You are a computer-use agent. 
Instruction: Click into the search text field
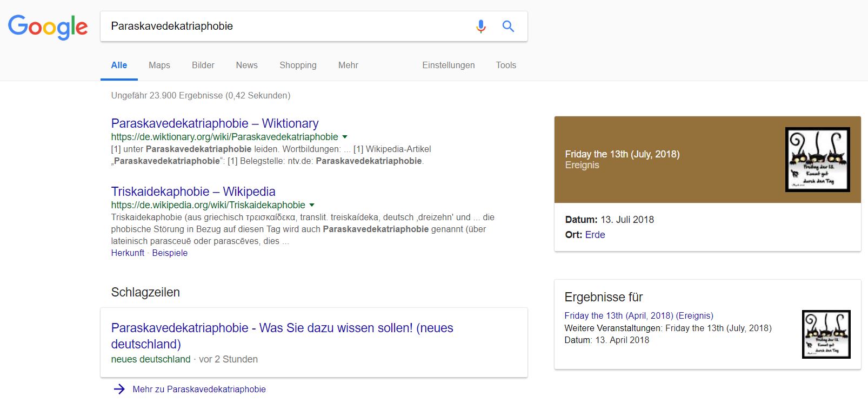click(x=286, y=26)
